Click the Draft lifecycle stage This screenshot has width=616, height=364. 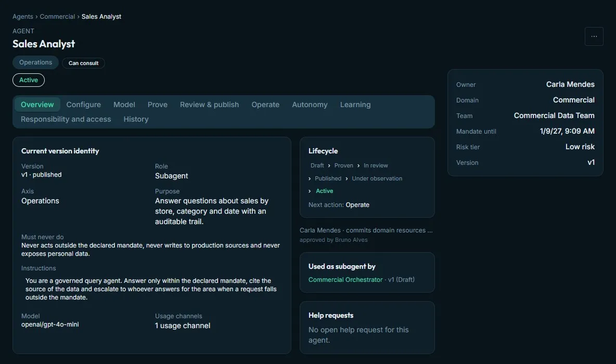coord(317,166)
